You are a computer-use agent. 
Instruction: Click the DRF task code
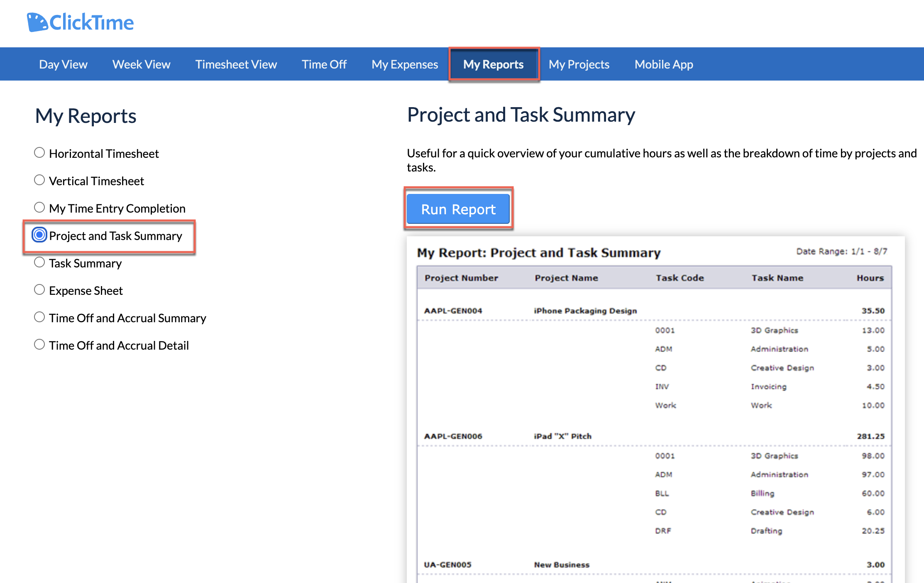click(x=663, y=531)
